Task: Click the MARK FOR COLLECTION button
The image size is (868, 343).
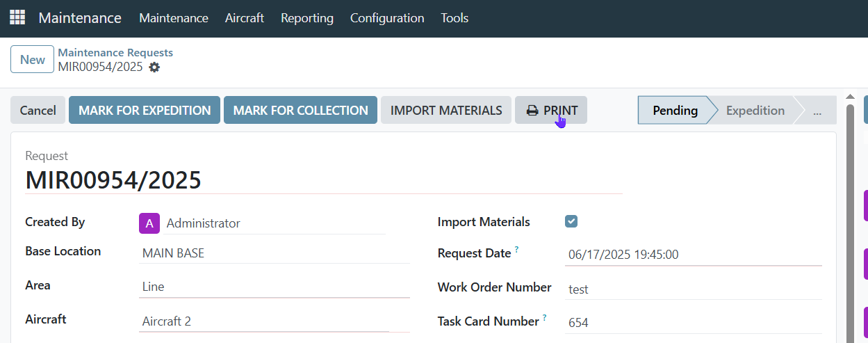Action: pyautogui.click(x=300, y=110)
